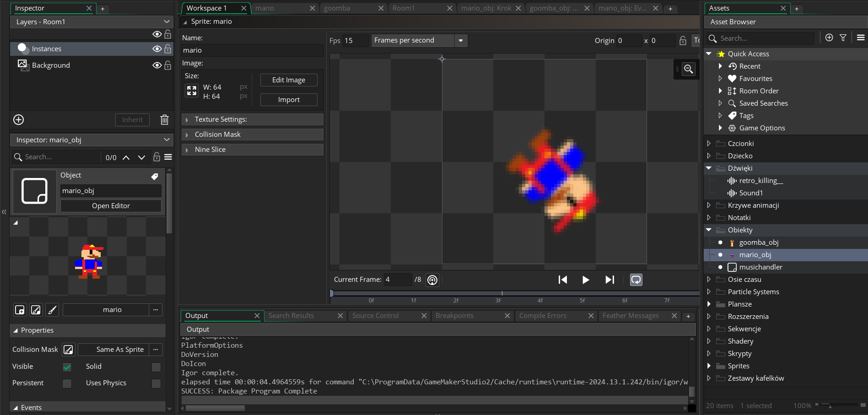Go to previous search result with up arrow
This screenshot has width=868, height=415.
(126, 157)
